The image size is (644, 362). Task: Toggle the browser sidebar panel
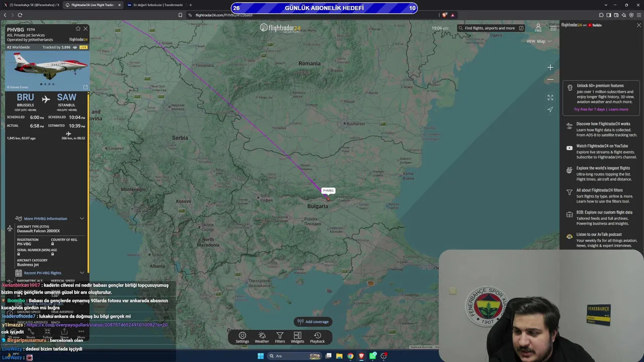tap(609, 15)
